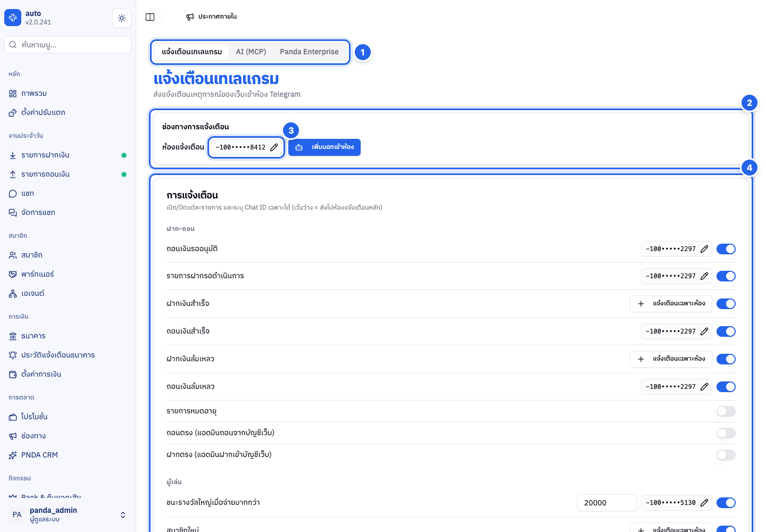Open ตั้งค่าปรับแตก menu item
This screenshot has height=532, width=766.
click(68, 113)
